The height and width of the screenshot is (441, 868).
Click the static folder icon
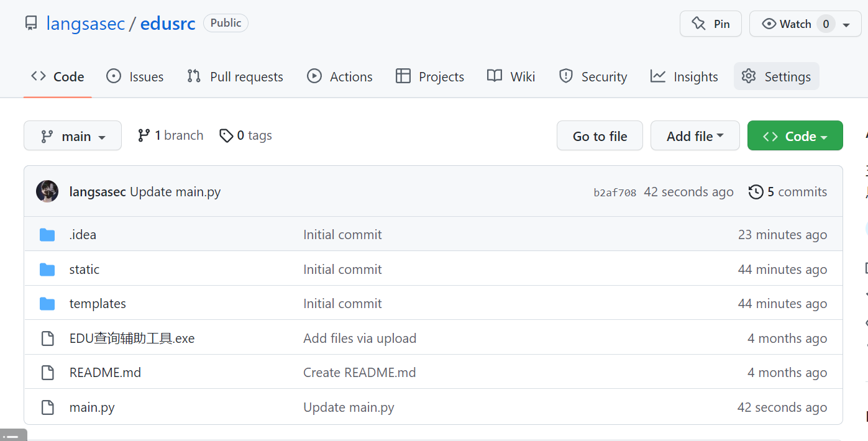tap(47, 270)
